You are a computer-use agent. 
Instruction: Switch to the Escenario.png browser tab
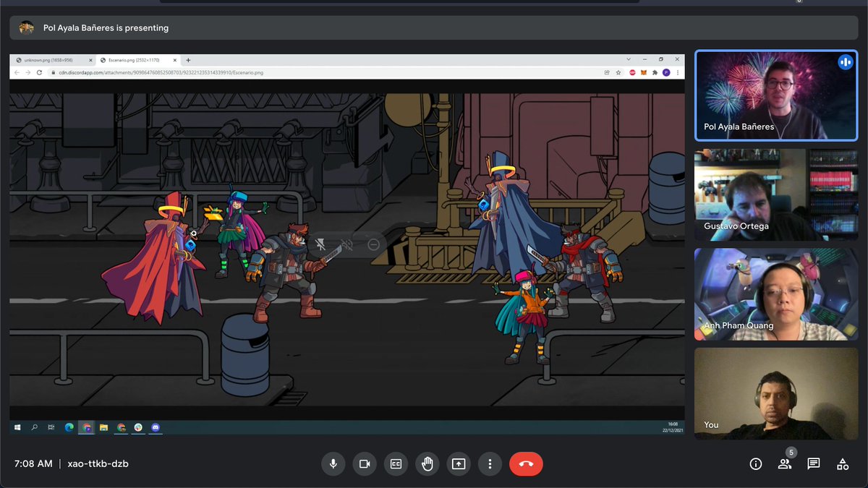[x=137, y=60]
